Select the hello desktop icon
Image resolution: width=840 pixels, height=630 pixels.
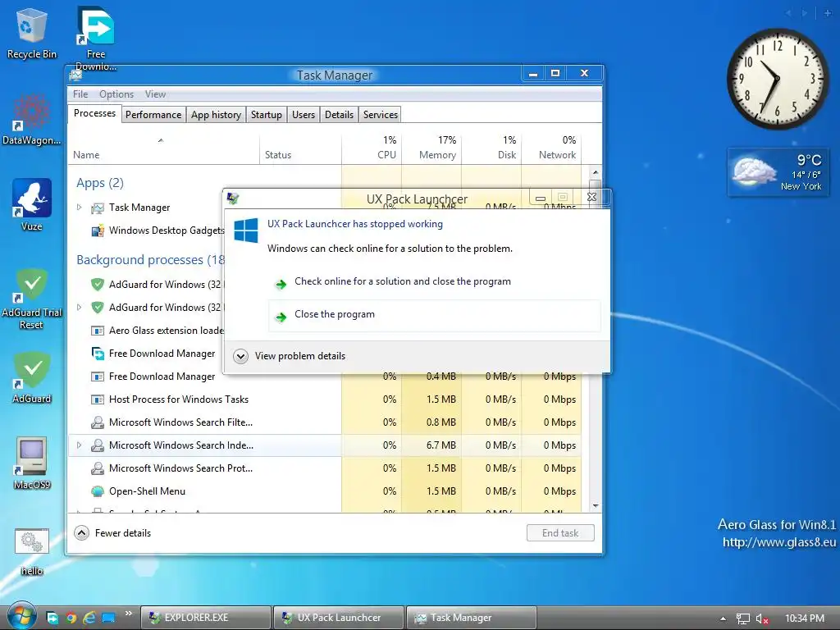(32, 551)
